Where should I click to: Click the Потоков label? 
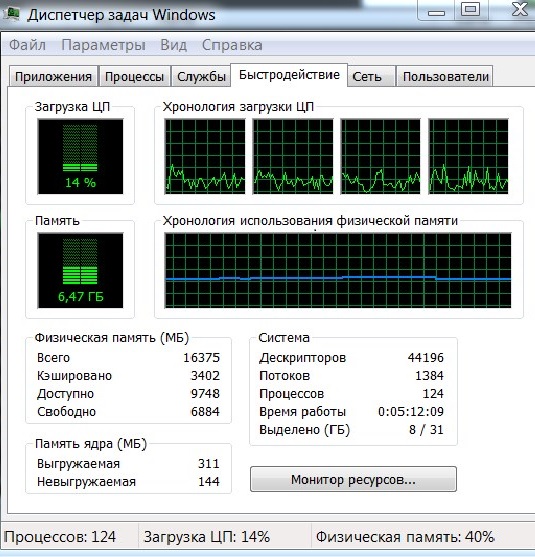[285, 375]
